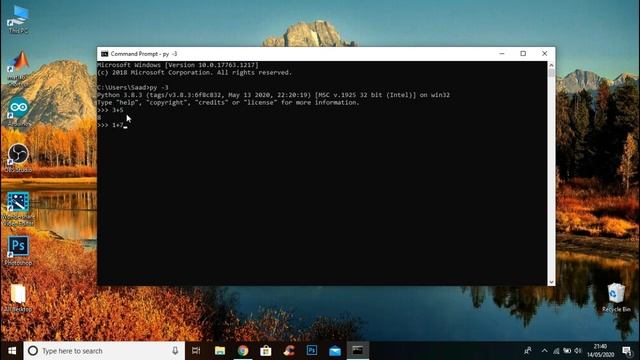640x360 pixels.
Task: Maximize the Command Prompt window
Action: 523,53
